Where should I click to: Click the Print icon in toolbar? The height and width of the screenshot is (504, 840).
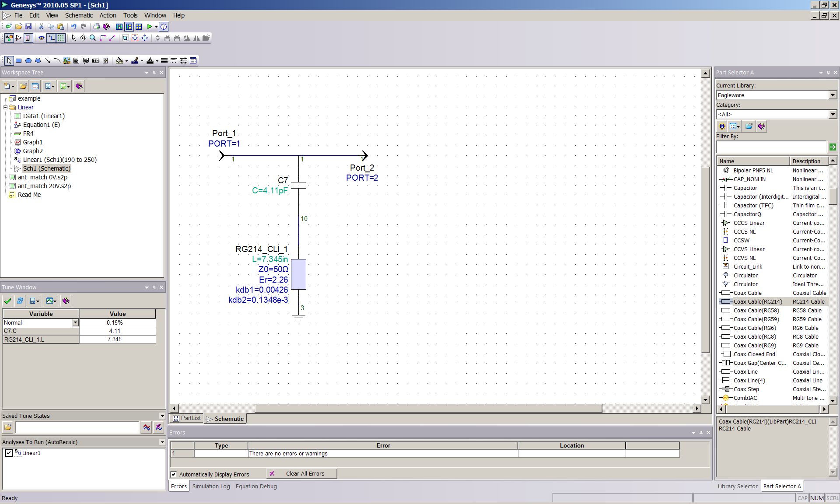tap(96, 27)
